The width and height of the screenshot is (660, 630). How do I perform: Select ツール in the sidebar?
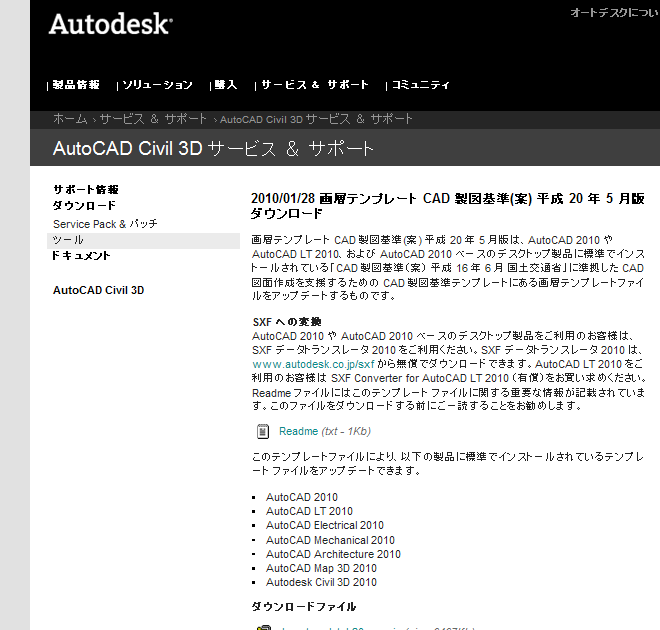[x=144, y=240]
